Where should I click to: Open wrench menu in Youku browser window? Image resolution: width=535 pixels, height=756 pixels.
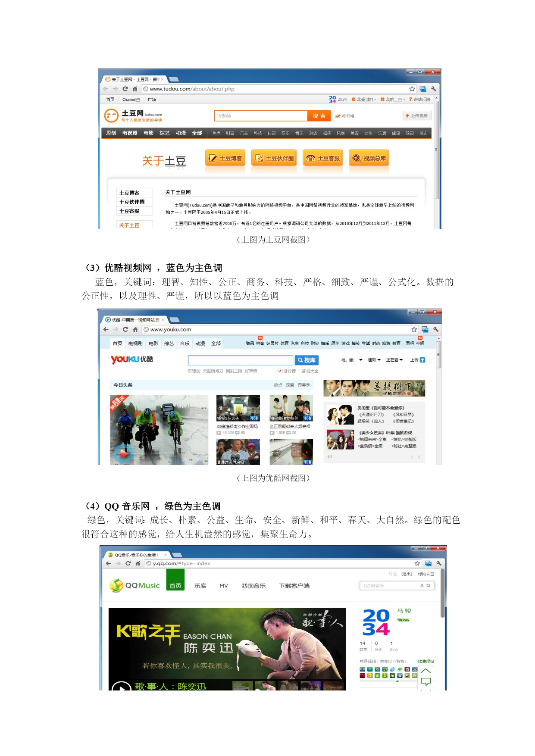[435, 329]
